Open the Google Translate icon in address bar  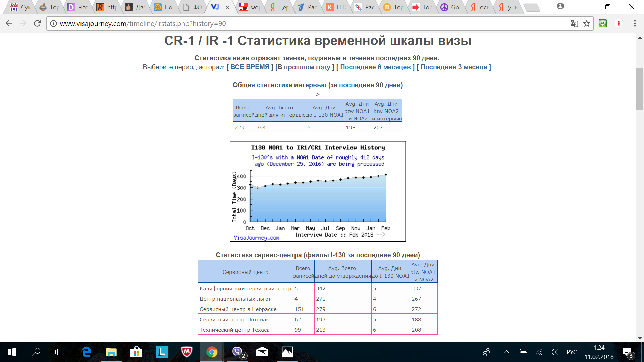574,23
